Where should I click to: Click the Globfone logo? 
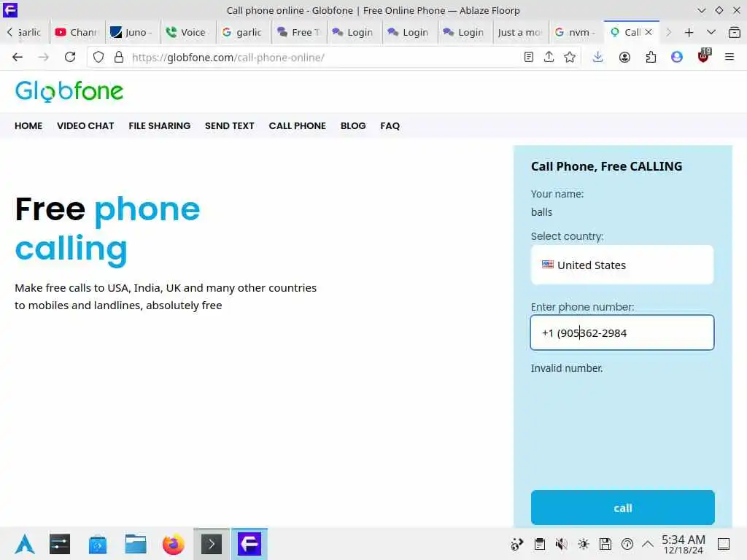click(x=69, y=91)
